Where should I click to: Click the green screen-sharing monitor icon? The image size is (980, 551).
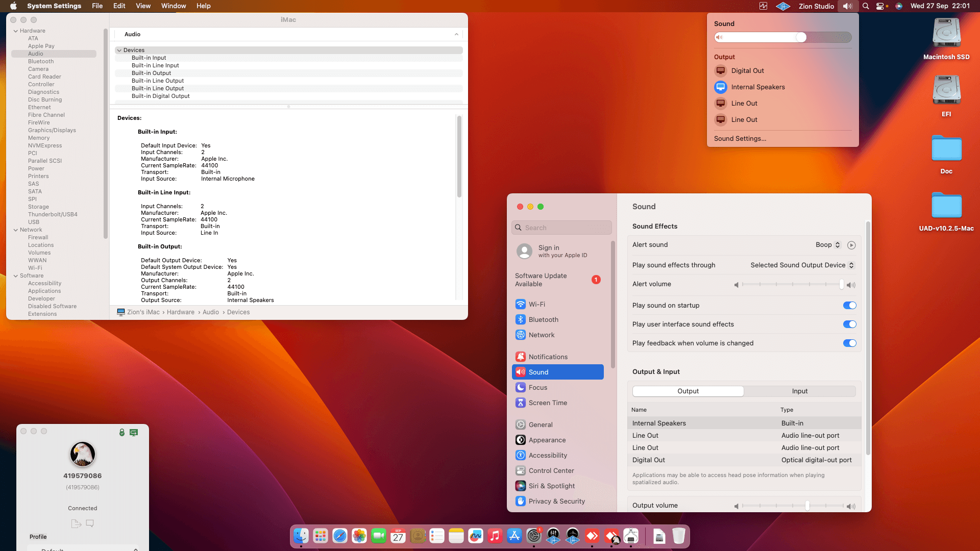134,433
